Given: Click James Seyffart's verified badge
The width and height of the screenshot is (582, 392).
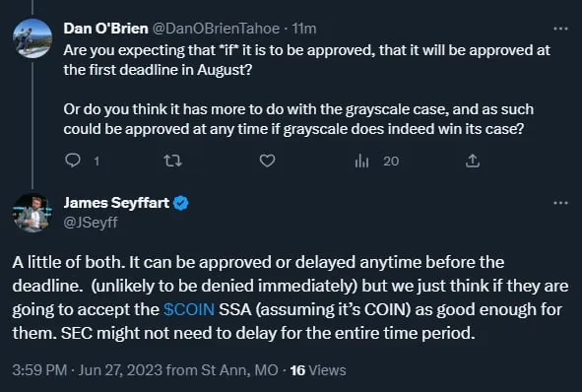Looking at the screenshot, I should pos(181,203).
